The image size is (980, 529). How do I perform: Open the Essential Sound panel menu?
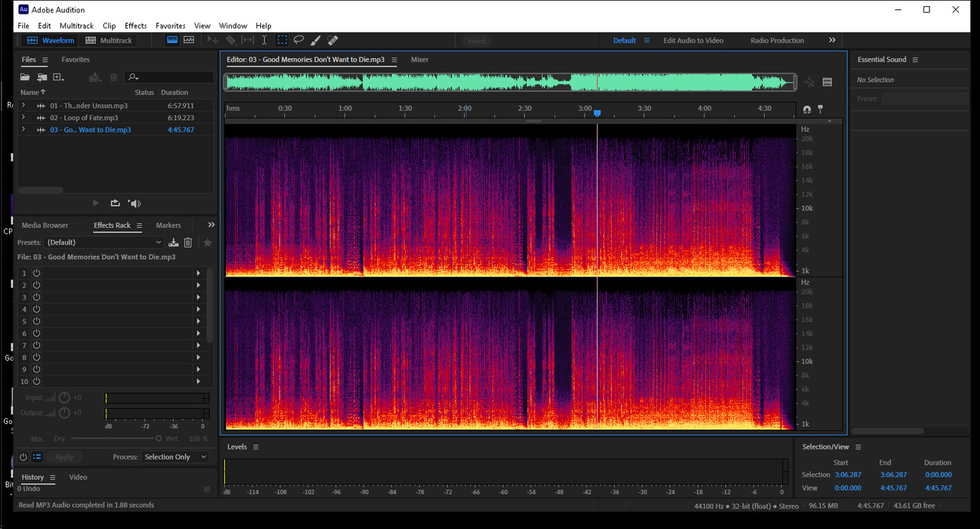pos(915,60)
